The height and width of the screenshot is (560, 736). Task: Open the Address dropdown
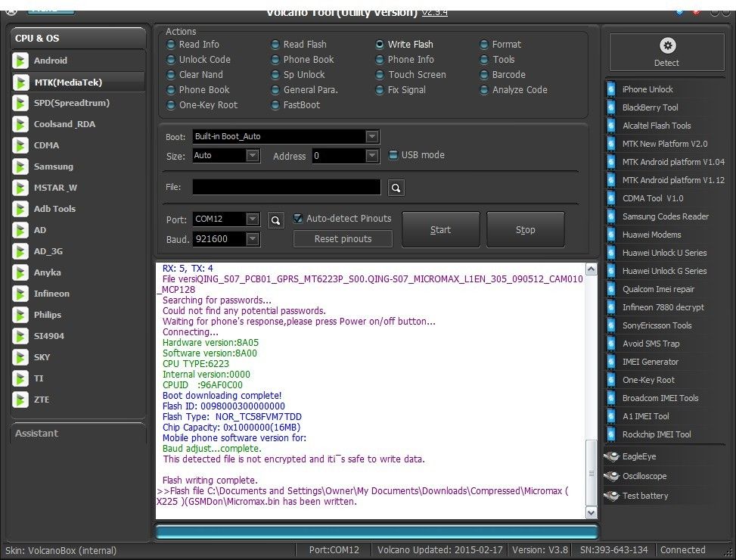[x=372, y=155]
